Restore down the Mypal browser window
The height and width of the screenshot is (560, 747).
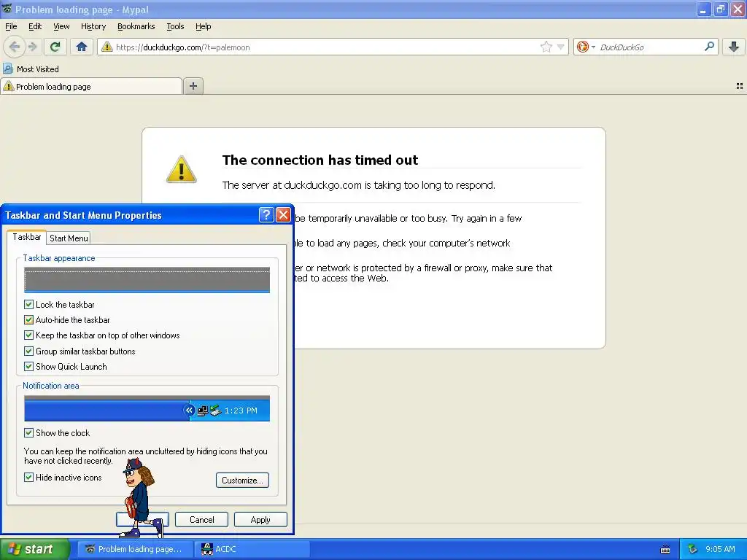tap(720, 9)
